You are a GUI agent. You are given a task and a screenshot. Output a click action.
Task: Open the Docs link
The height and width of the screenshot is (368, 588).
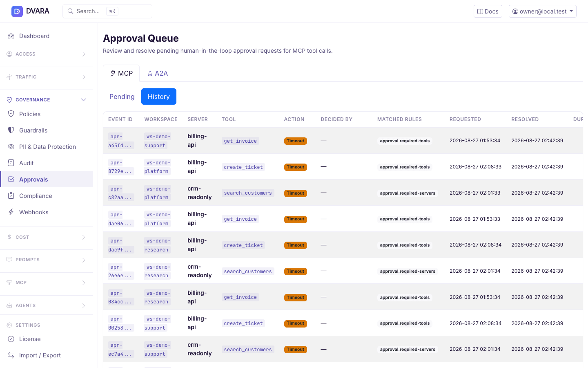tap(488, 11)
